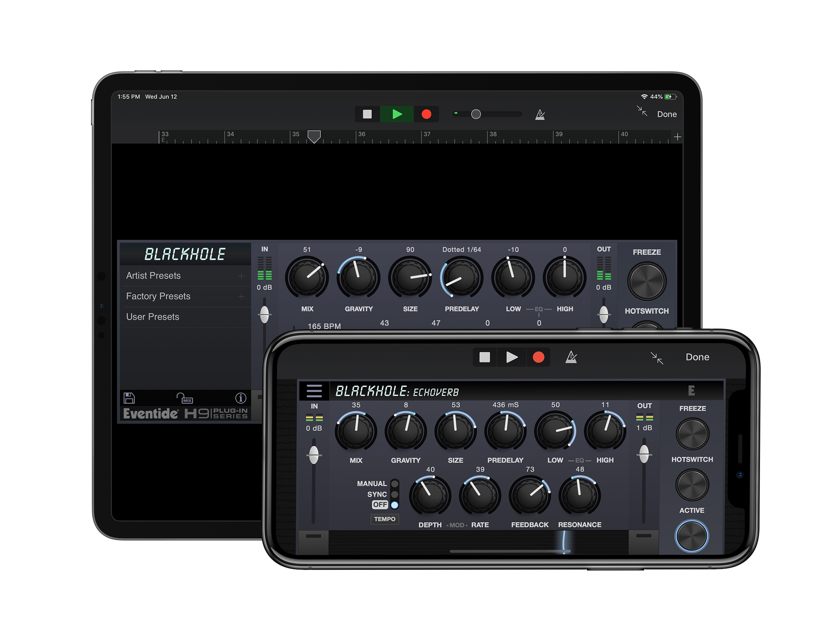This screenshot has height=630, width=840.
Task: Click the iPhone High EQ knob at 11
Action: pyautogui.click(x=605, y=431)
